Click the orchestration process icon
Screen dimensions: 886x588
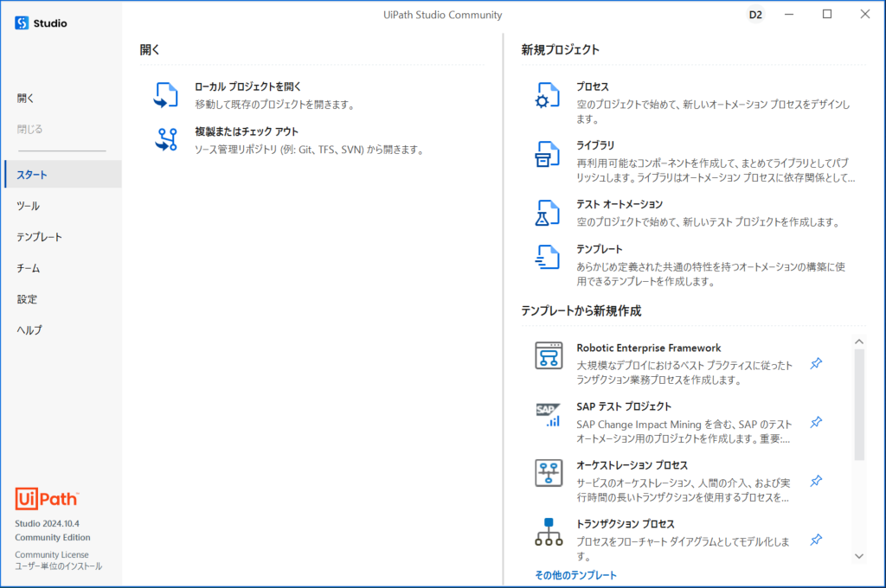(x=549, y=473)
